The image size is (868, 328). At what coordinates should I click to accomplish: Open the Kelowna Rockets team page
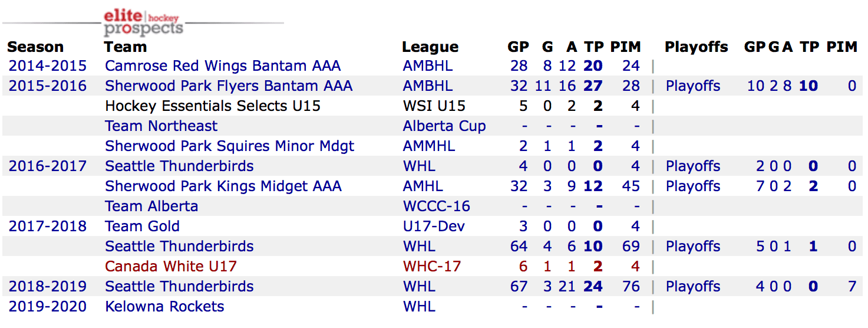164,307
